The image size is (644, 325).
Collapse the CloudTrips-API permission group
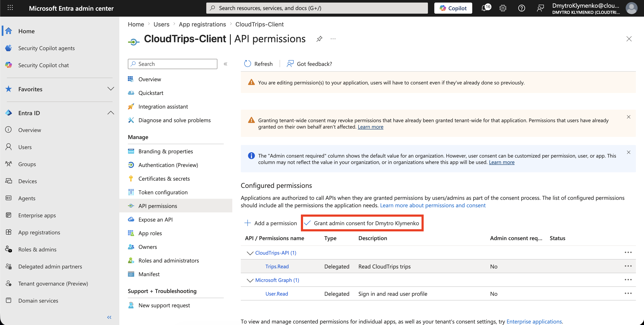250,253
